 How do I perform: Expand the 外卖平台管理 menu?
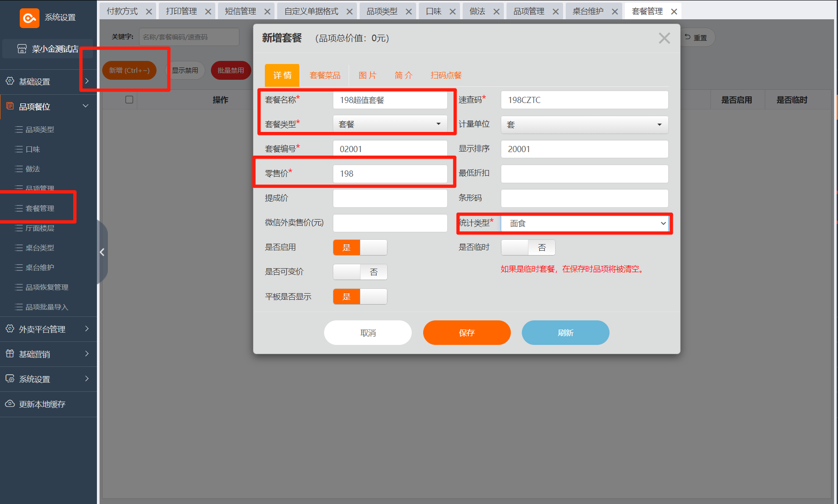click(87, 329)
